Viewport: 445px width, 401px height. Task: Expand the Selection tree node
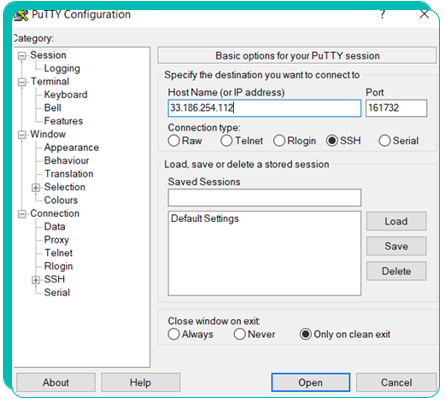click(36, 187)
